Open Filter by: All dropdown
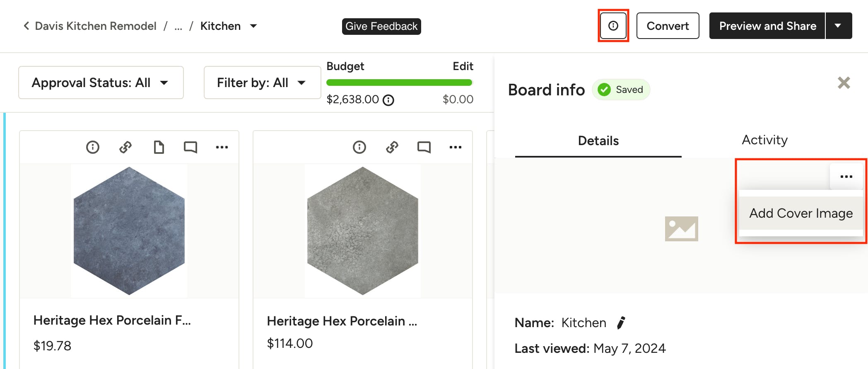 [x=262, y=83]
